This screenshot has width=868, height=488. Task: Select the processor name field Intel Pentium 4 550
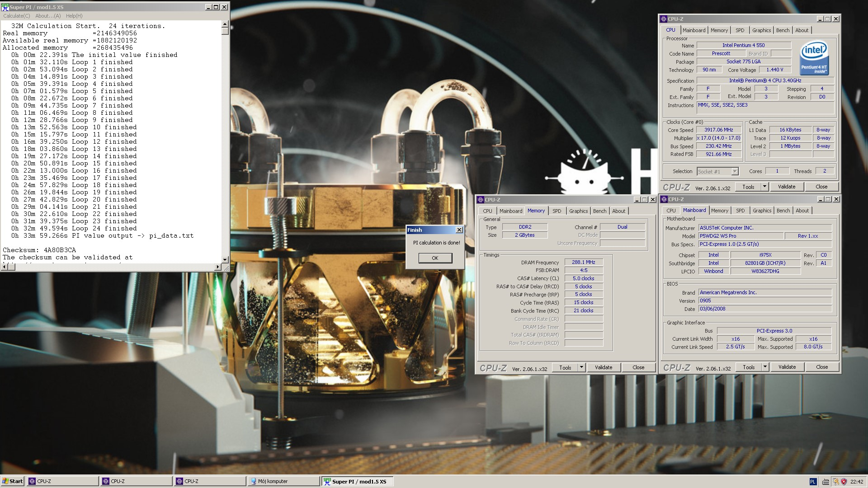[x=744, y=45]
